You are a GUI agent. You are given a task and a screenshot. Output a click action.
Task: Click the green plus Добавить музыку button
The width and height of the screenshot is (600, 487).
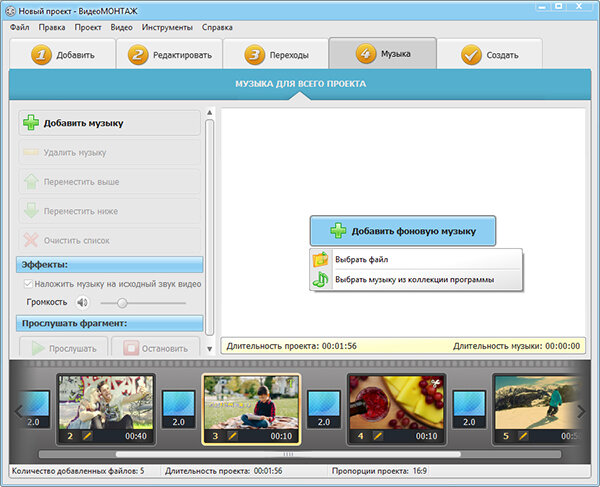[109, 123]
